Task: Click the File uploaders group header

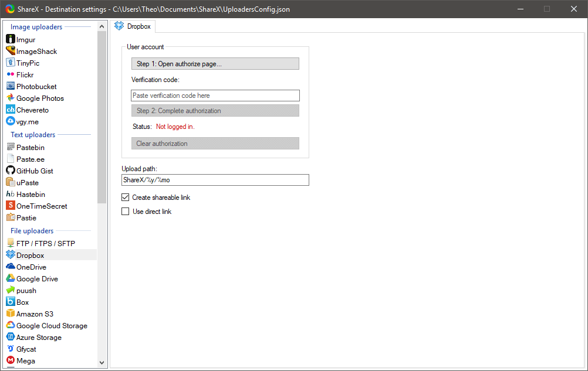Action: point(32,231)
